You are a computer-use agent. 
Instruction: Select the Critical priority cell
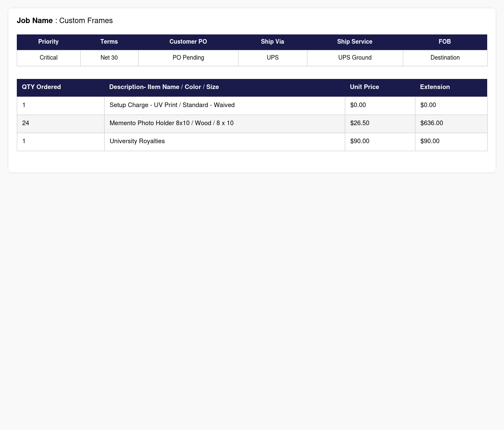(x=49, y=58)
